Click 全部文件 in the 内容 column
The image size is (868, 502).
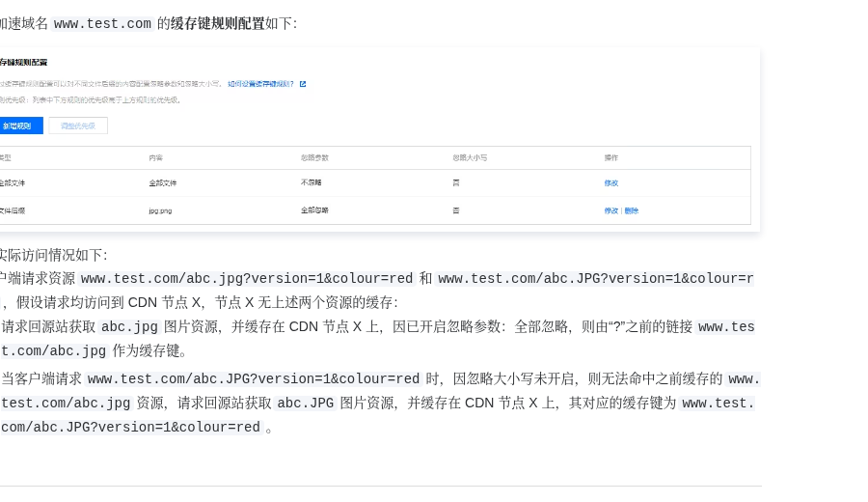pos(163,182)
